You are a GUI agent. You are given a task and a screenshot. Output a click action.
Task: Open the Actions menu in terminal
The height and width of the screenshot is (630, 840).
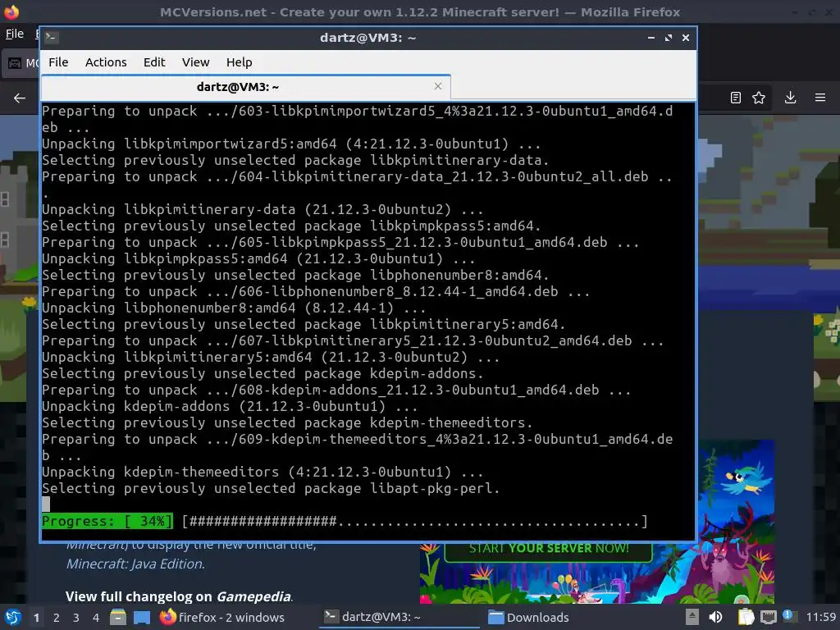[106, 62]
